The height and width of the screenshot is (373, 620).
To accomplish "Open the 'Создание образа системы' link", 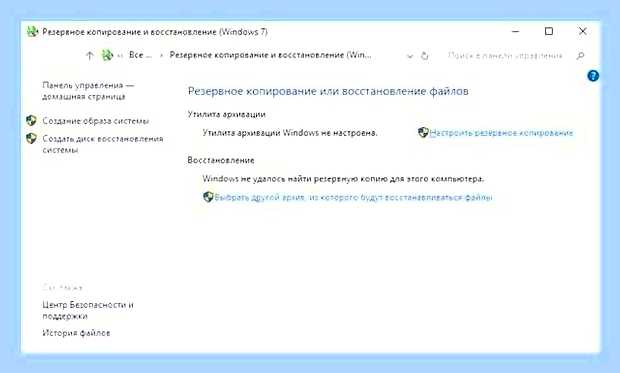I will 96,121.
